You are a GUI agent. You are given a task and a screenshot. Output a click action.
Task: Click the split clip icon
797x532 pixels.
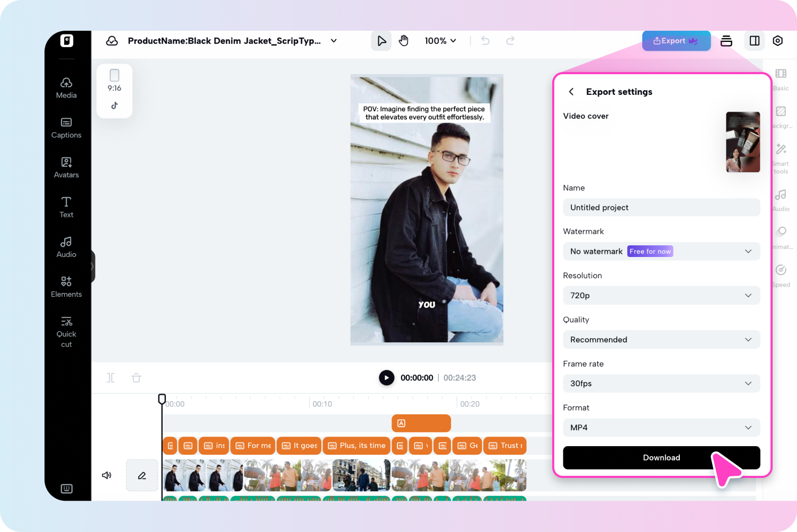pos(110,378)
